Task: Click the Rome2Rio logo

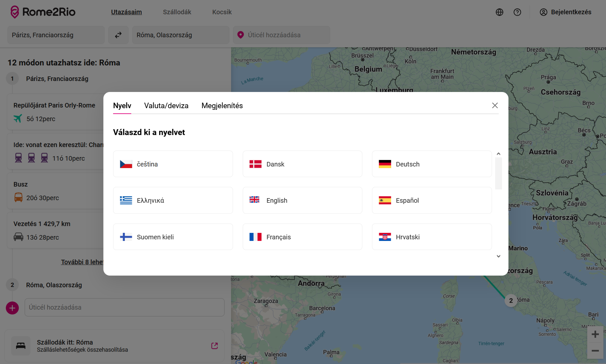Action: [43, 12]
